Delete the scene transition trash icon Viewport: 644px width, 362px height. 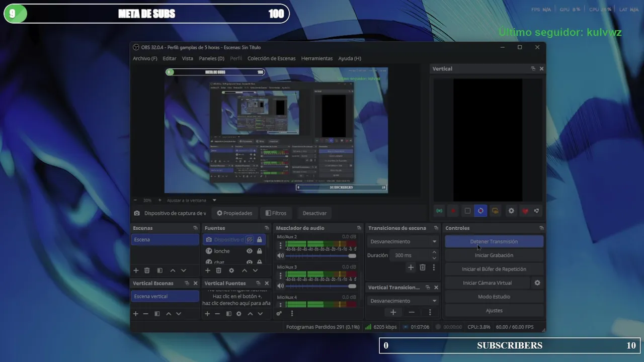point(423,267)
